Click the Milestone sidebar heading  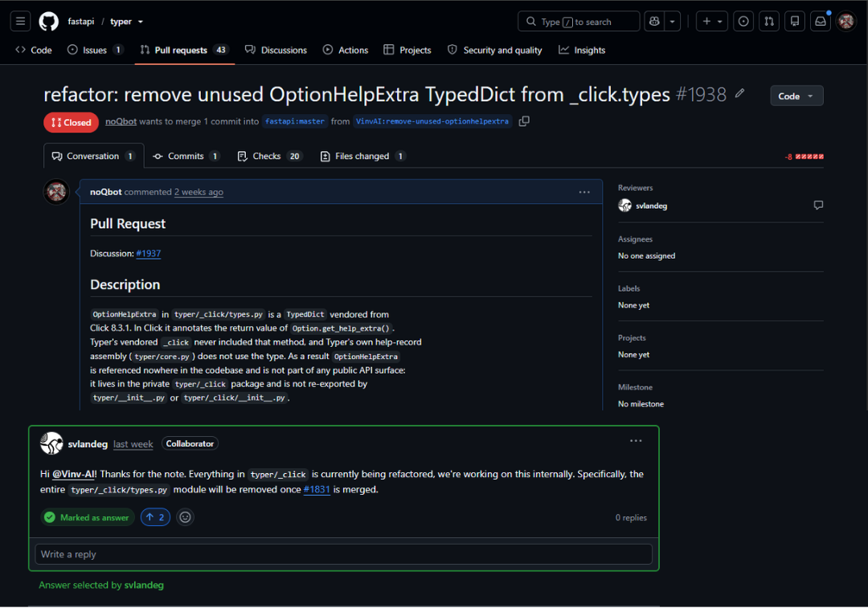click(635, 387)
